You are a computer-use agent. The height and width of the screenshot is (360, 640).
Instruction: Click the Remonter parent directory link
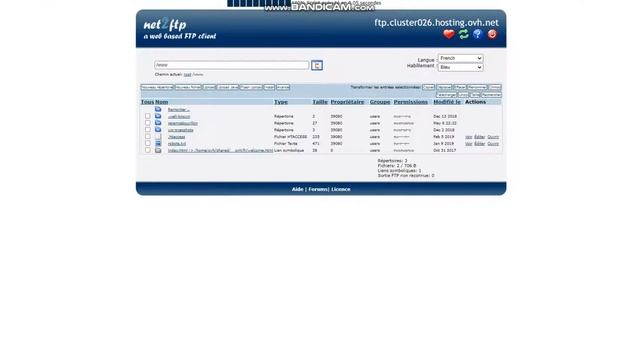click(x=178, y=110)
